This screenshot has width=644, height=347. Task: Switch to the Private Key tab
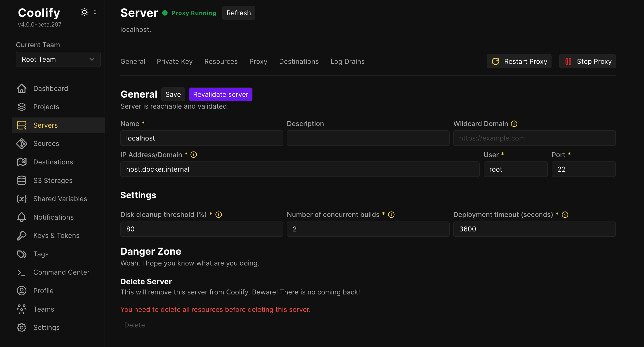click(x=175, y=61)
